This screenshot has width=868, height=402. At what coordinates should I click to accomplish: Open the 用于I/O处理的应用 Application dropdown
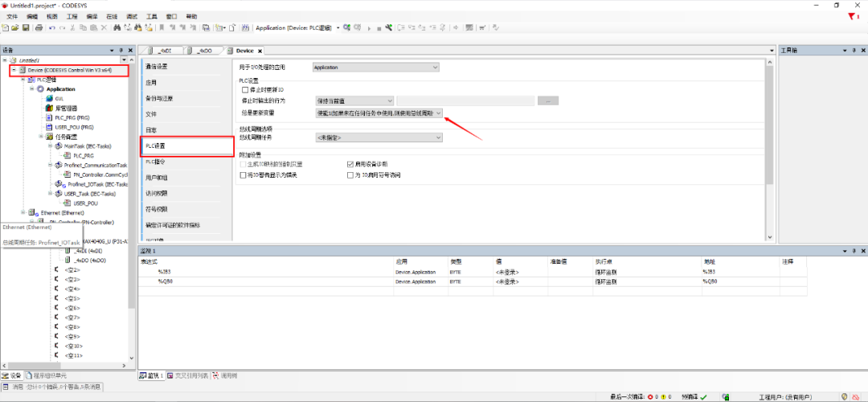click(376, 68)
